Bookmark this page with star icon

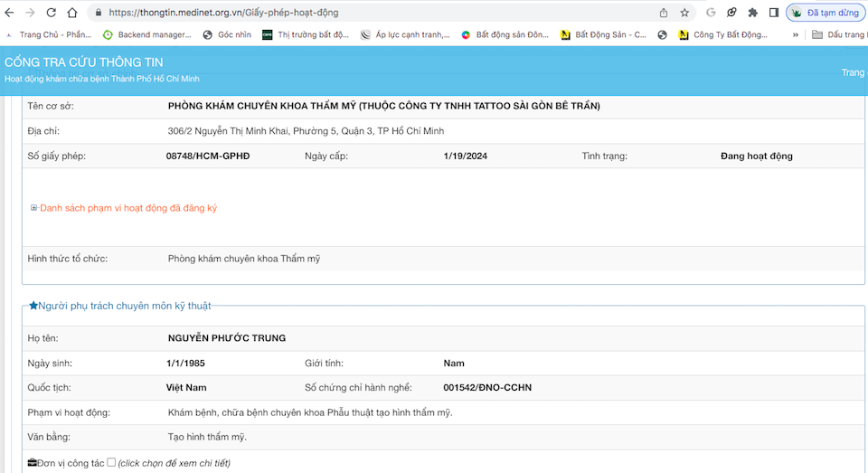point(684,12)
